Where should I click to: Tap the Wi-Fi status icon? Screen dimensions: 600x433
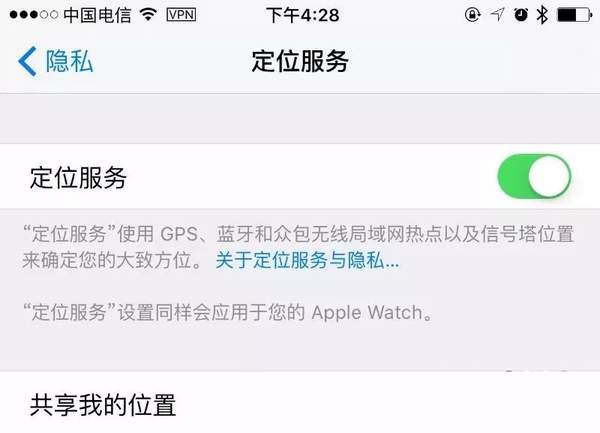coord(148,15)
